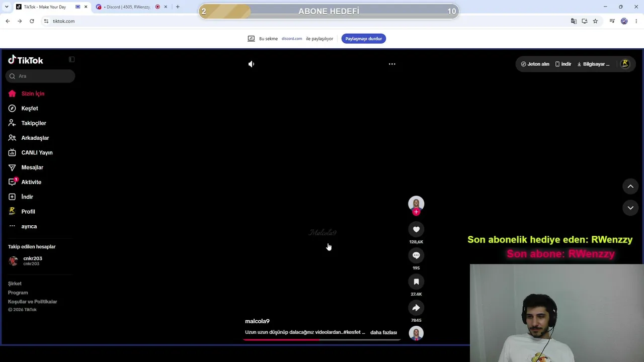The width and height of the screenshot is (644, 362).
Task: Open the comments on the video
Action: click(416, 255)
